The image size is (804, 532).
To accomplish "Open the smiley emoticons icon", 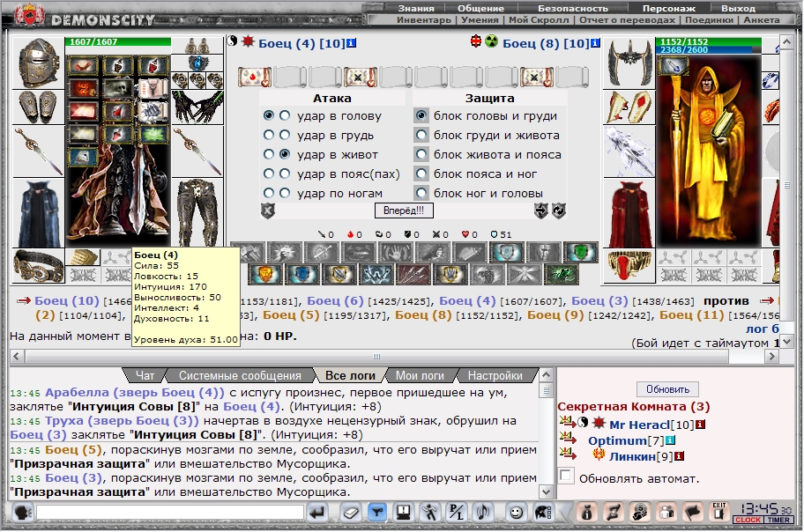I will pos(517,512).
